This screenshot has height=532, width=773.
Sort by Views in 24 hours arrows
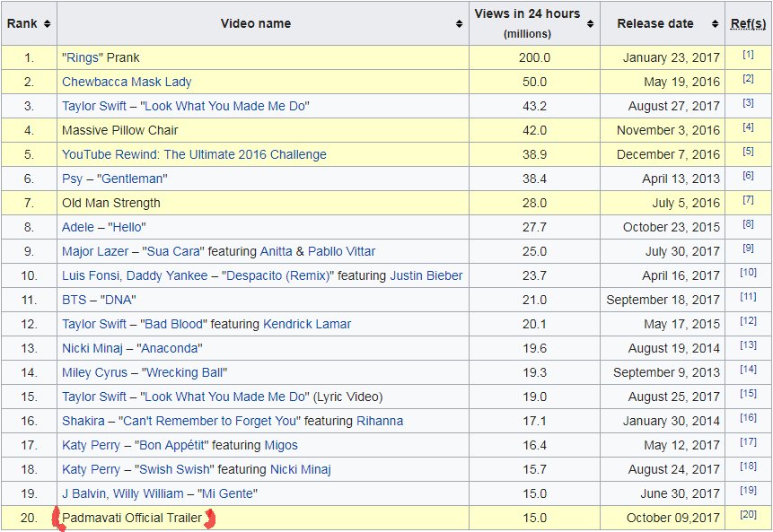590,23
